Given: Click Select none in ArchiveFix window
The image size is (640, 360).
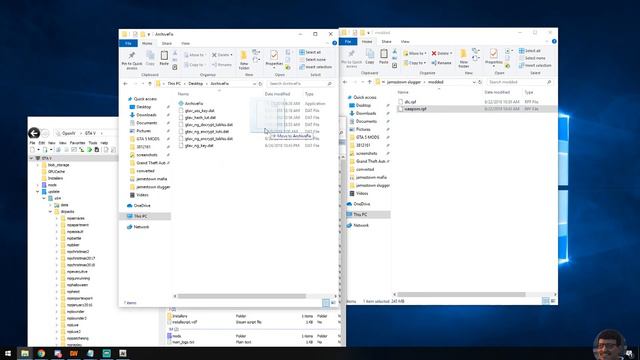Looking at the screenshot, I should point(313,60).
